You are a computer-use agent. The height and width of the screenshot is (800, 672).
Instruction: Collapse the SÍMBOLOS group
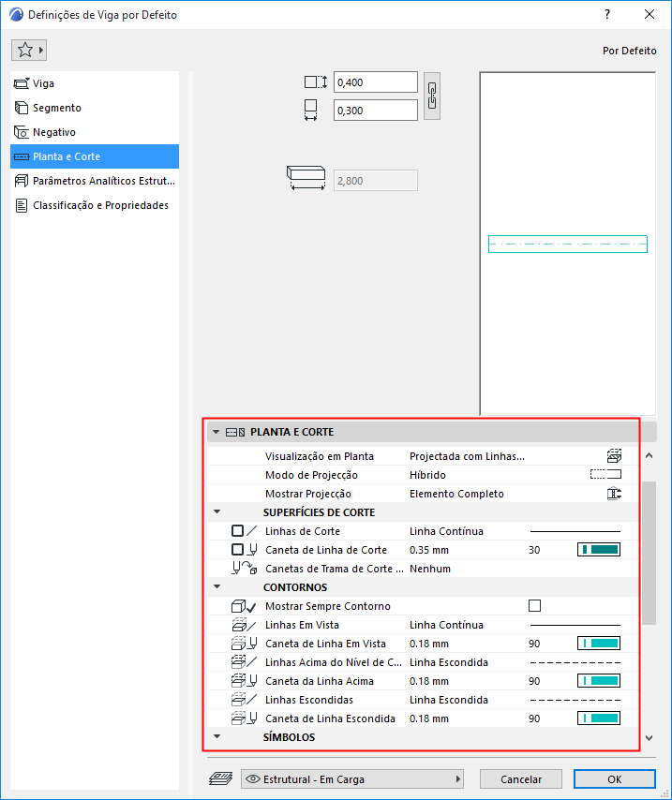click(x=217, y=736)
